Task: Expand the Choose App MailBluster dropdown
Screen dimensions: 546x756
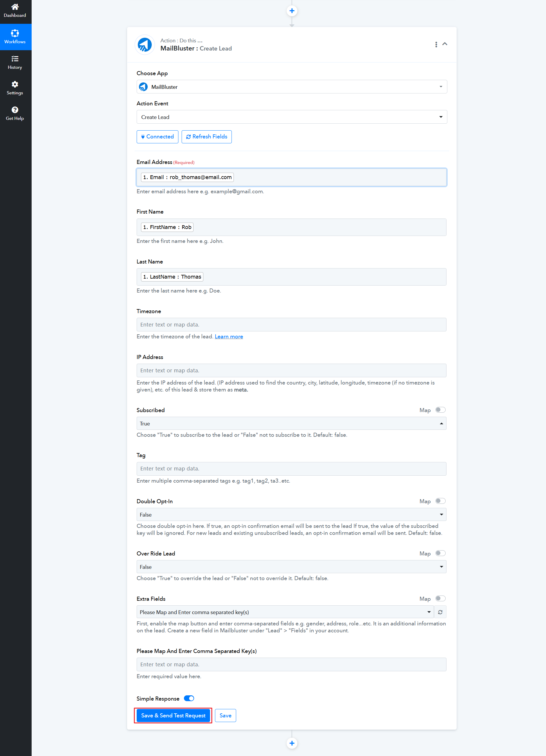Action: [292, 87]
